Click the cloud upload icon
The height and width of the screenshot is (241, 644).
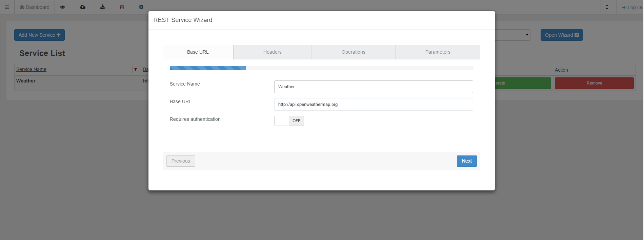(83, 7)
